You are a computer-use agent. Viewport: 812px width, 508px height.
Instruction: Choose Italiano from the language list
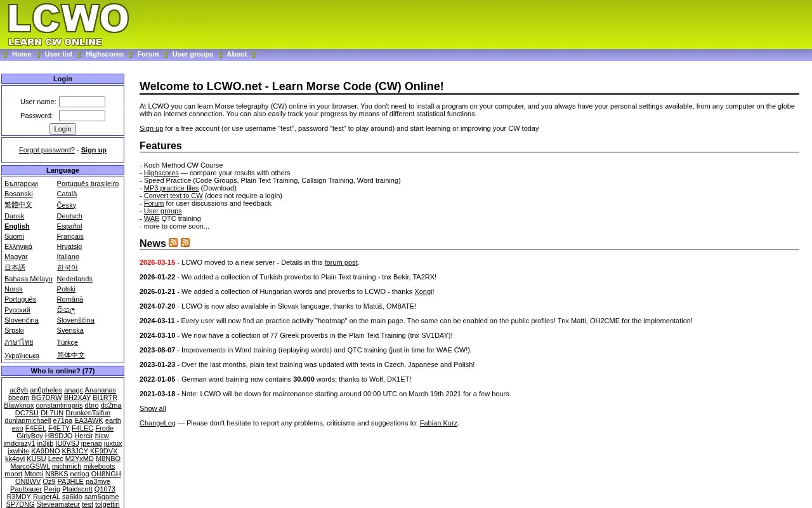[x=68, y=257]
